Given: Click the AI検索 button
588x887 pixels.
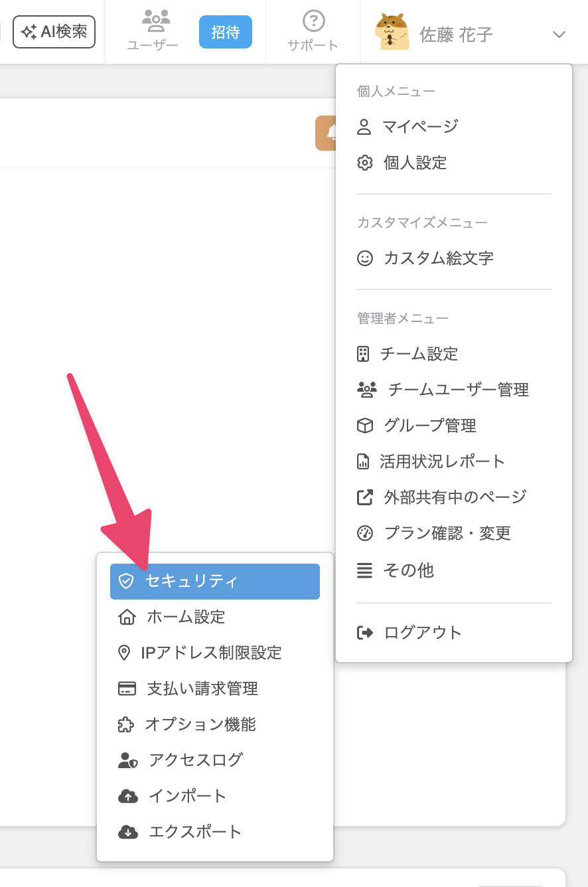Looking at the screenshot, I should click(54, 32).
